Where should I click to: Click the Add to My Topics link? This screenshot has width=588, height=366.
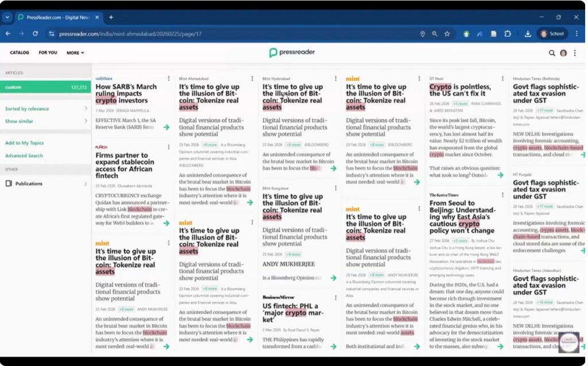24,143
